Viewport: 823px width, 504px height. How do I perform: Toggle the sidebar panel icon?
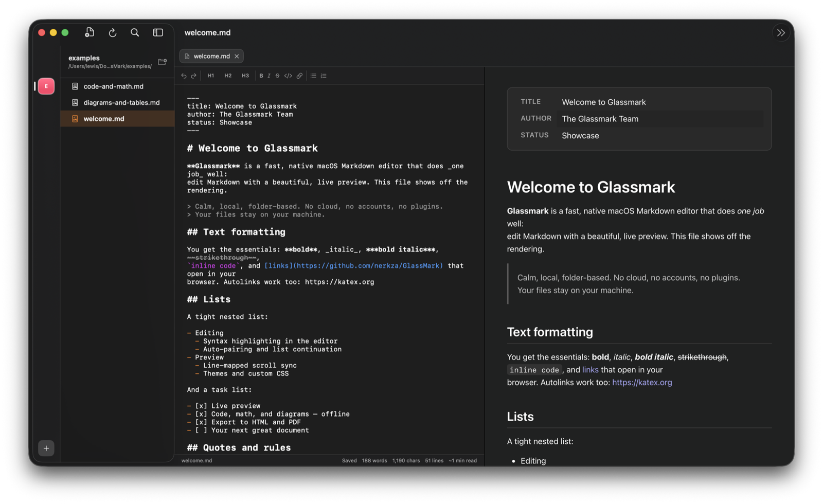pos(158,32)
